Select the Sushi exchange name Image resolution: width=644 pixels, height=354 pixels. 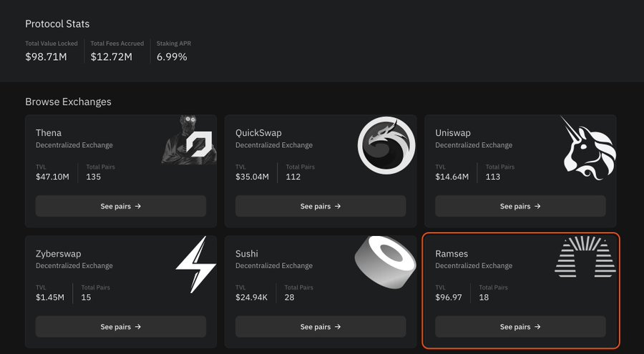pyautogui.click(x=247, y=254)
